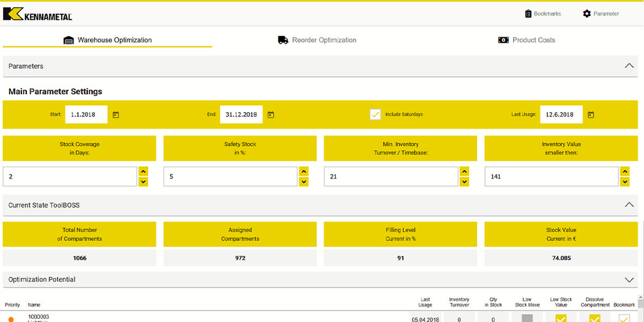The width and height of the screenshot is (644, 322).
Task: Open calendar picker for End date
Action: point(270,115)
